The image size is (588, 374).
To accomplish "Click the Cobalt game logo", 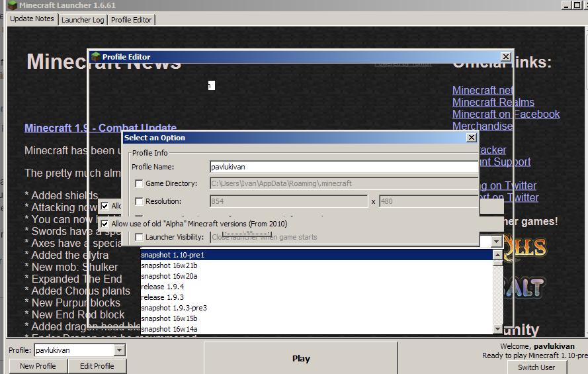I will (x=525, y=288).
